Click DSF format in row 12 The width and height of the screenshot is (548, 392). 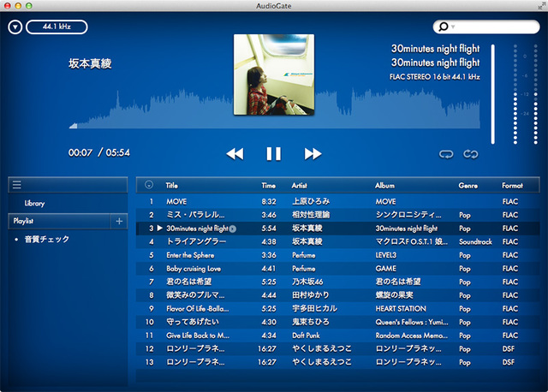(508, 349)
